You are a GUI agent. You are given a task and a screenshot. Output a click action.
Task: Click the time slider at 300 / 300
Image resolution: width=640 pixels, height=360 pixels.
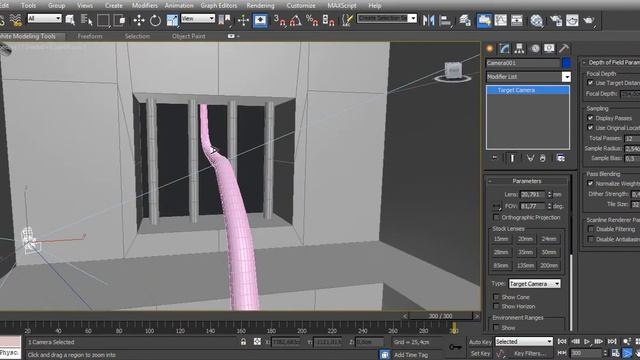440,316
